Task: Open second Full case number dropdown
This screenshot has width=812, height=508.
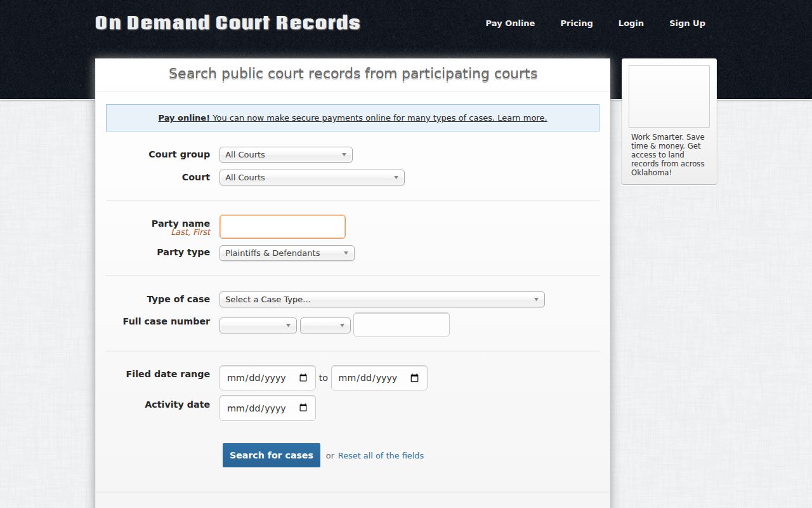Action: click(x=325, y=325)
